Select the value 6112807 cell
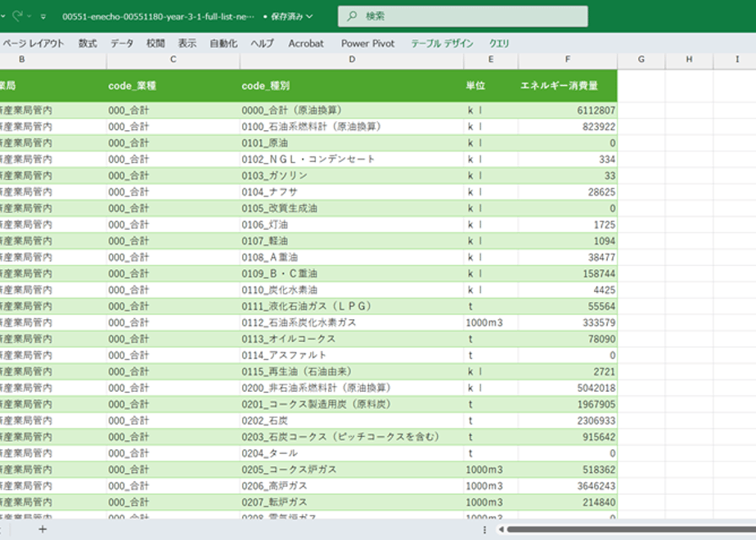Viewport: 756px width, 540px height. tap(568, 110)
